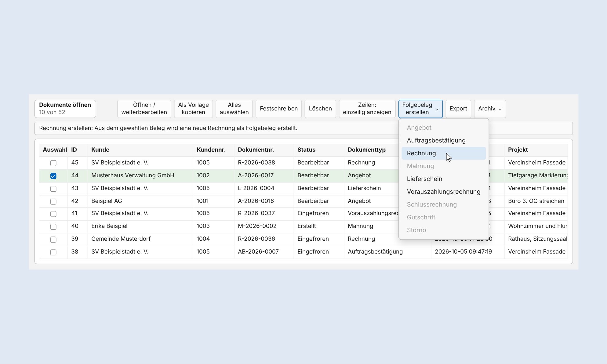Image resolution: width=607 pixels, height=364 pixels.
Task: Click Öffnen / weiterbearbeiten button
Action: click(x=144, y=109)
